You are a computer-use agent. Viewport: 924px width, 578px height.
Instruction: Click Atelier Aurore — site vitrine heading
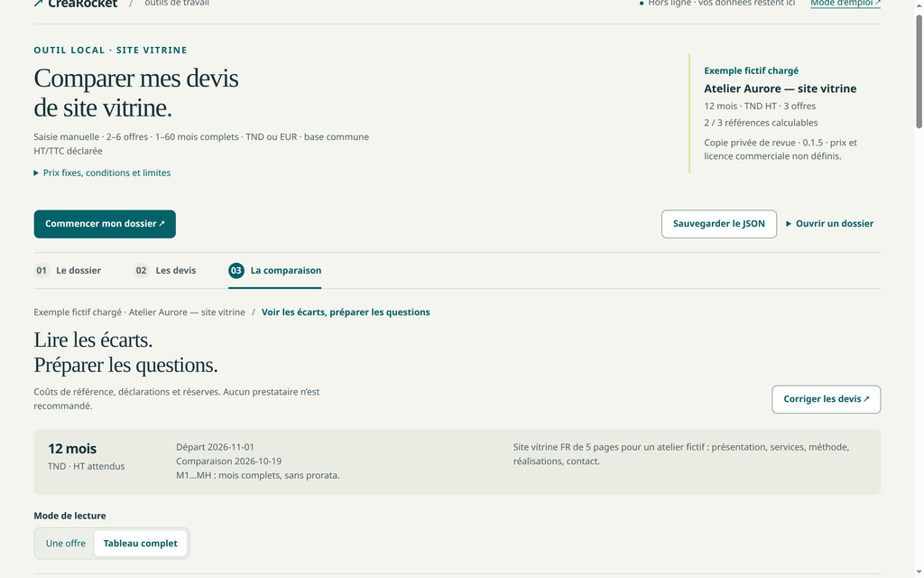781,89
